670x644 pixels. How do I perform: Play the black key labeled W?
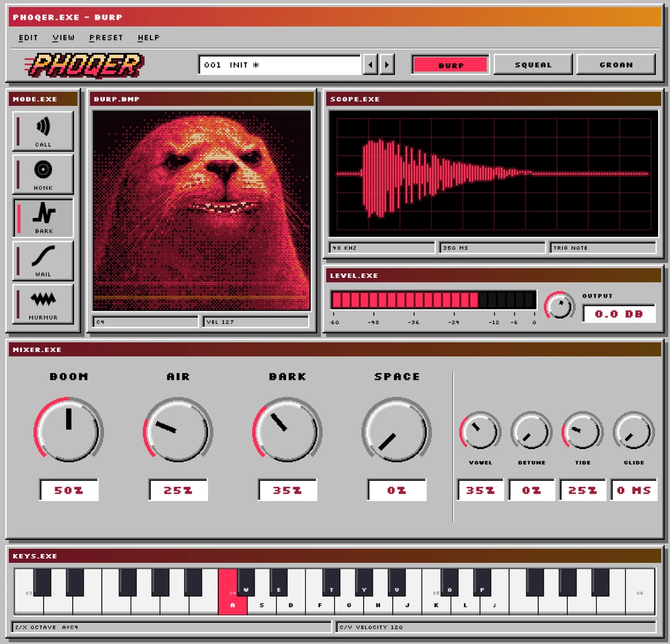click(246, 583)
